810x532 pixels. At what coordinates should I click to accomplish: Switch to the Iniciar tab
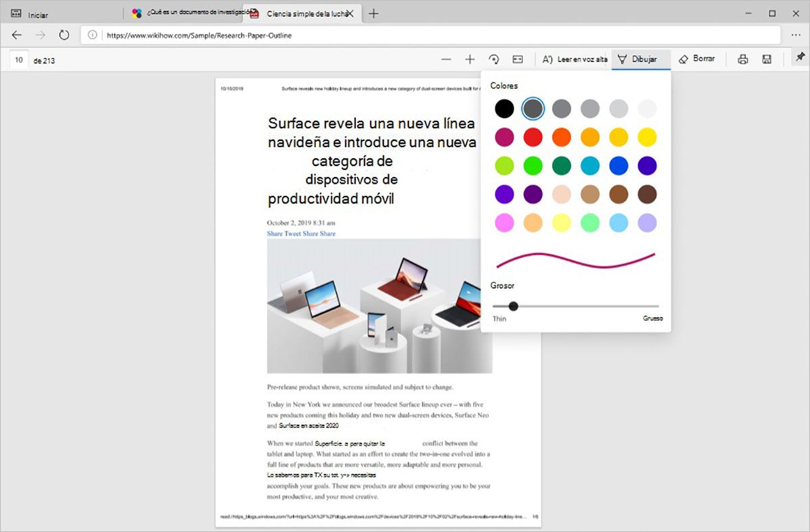pyautogui.click(x=61, y=14)
